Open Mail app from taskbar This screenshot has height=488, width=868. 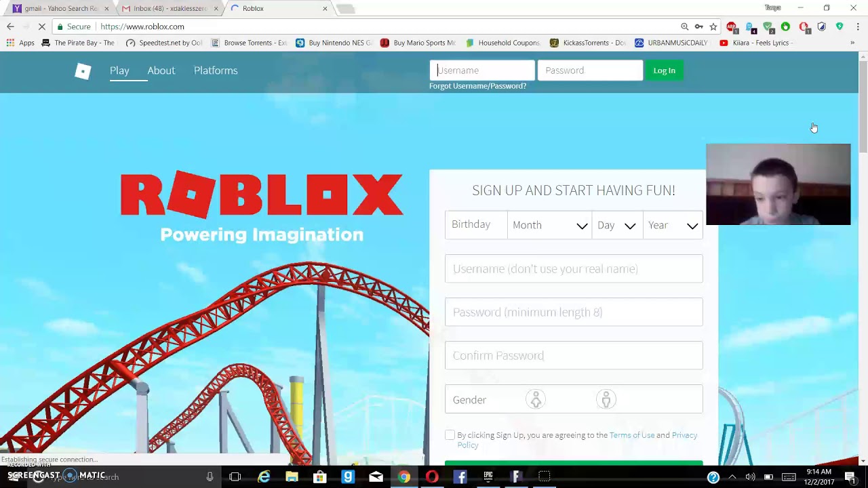pyautogui.click(x=376, y=476)
